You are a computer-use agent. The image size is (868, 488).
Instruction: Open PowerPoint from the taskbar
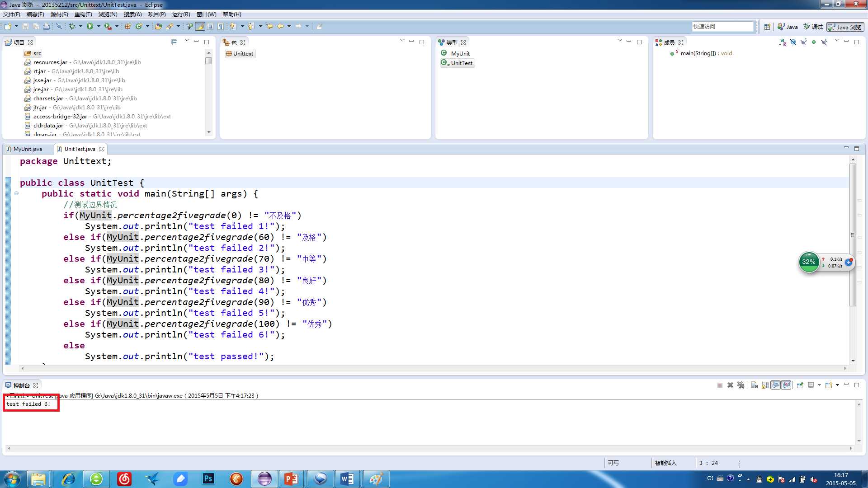291,479
